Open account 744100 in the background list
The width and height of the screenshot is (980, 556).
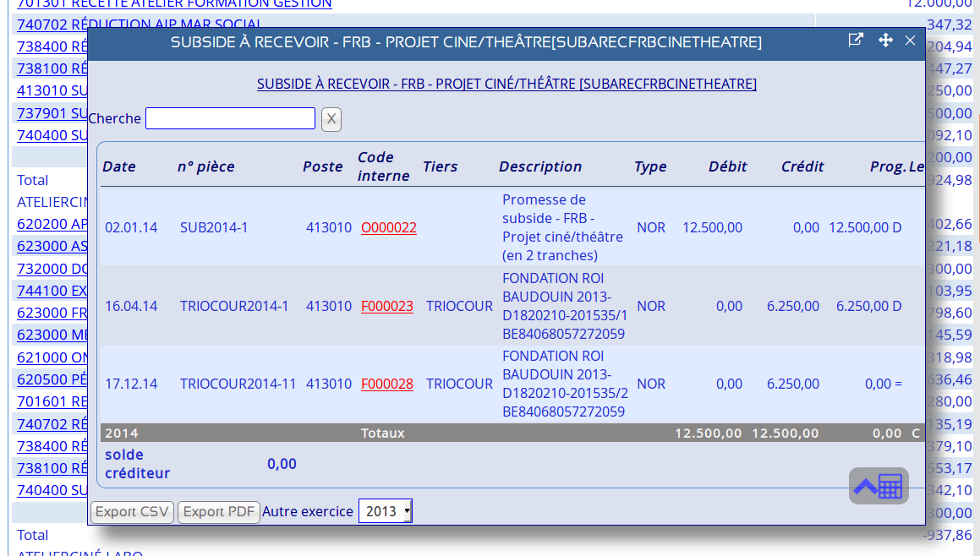(52, 291)
